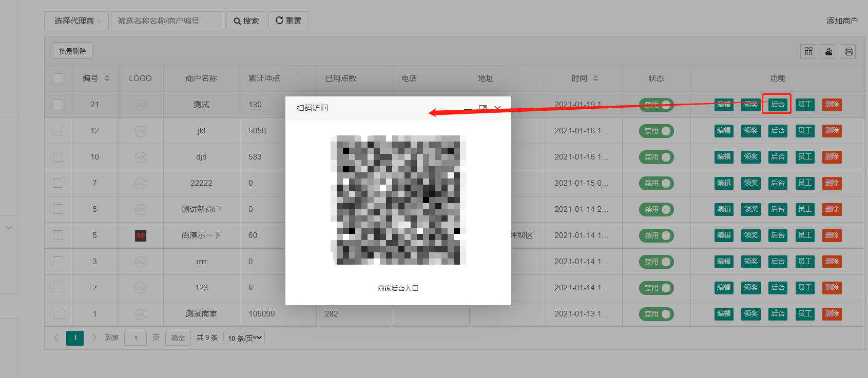This screenshot has height=378, width=868.
Task: Click 编辑 for merchant jkl
Action: click(x=724, y=131)
